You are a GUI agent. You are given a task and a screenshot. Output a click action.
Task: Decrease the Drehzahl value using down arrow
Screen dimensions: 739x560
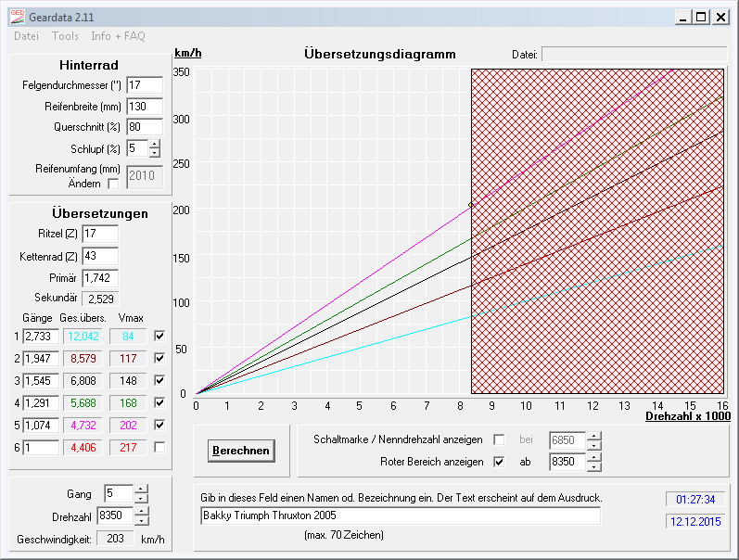pos(140,520)
